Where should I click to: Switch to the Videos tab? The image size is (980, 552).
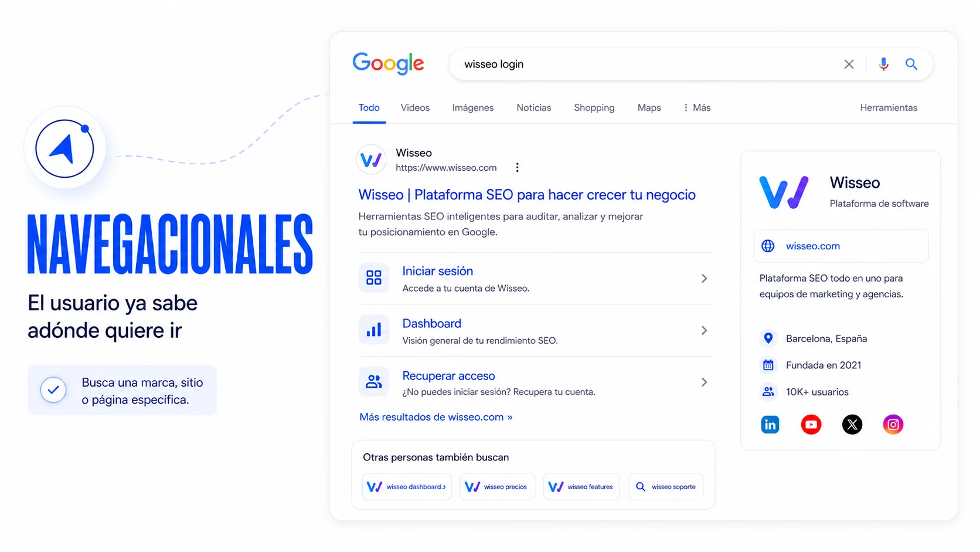[415, 107]
